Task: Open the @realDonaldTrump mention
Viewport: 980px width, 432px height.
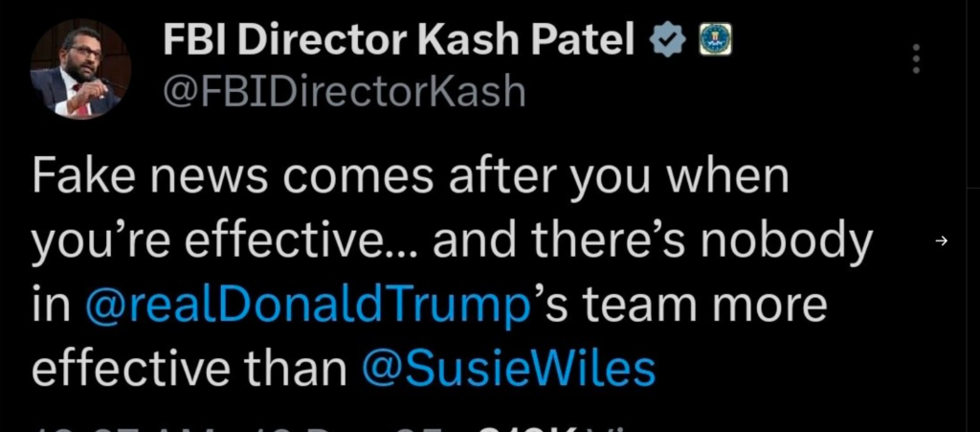Action: (x=306, y=306)
